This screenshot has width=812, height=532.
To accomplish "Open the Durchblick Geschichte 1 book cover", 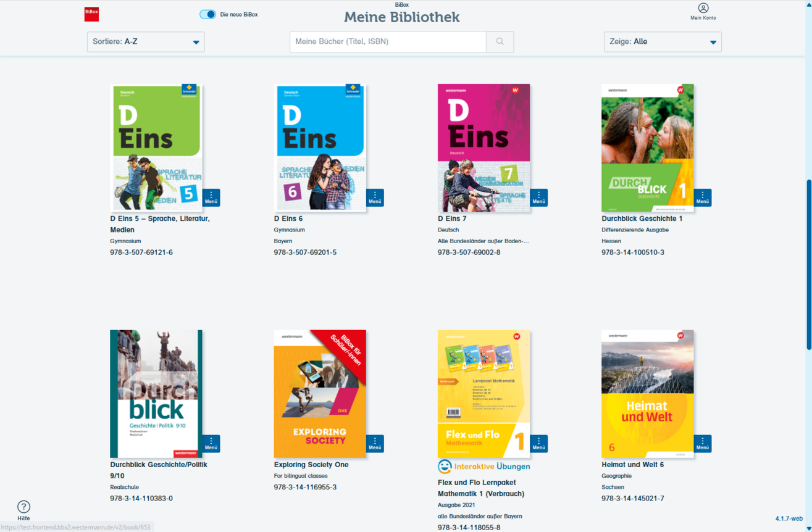I will pos(648,148).
